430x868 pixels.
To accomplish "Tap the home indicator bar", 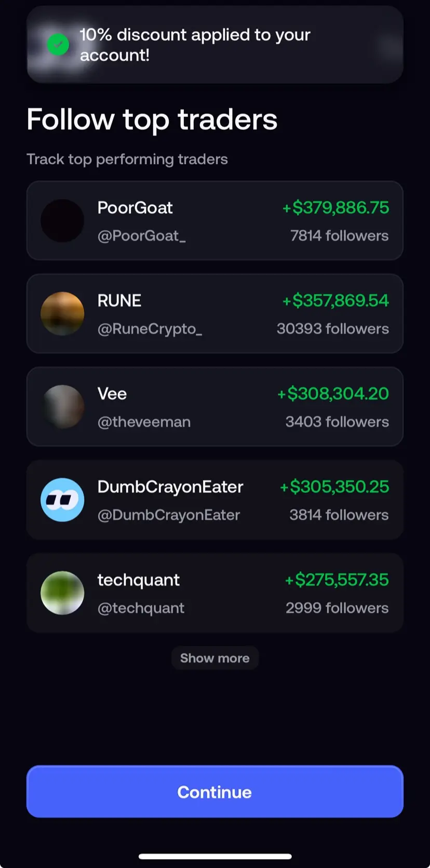I will click(215, 856).
